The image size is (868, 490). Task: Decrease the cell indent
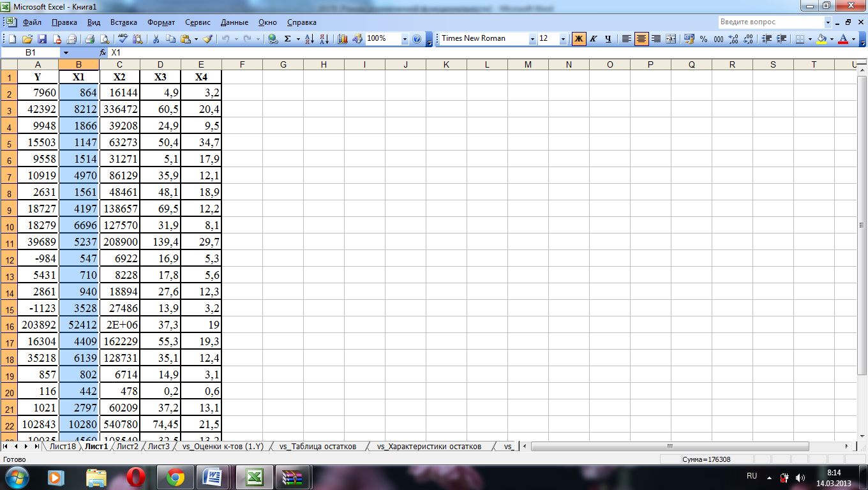tap(767, 39)
